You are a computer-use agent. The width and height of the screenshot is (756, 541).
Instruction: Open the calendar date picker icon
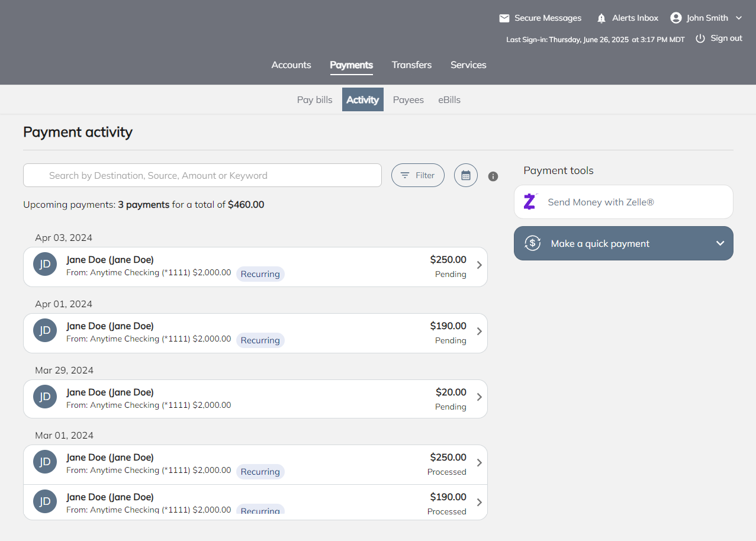click(466, 175)
